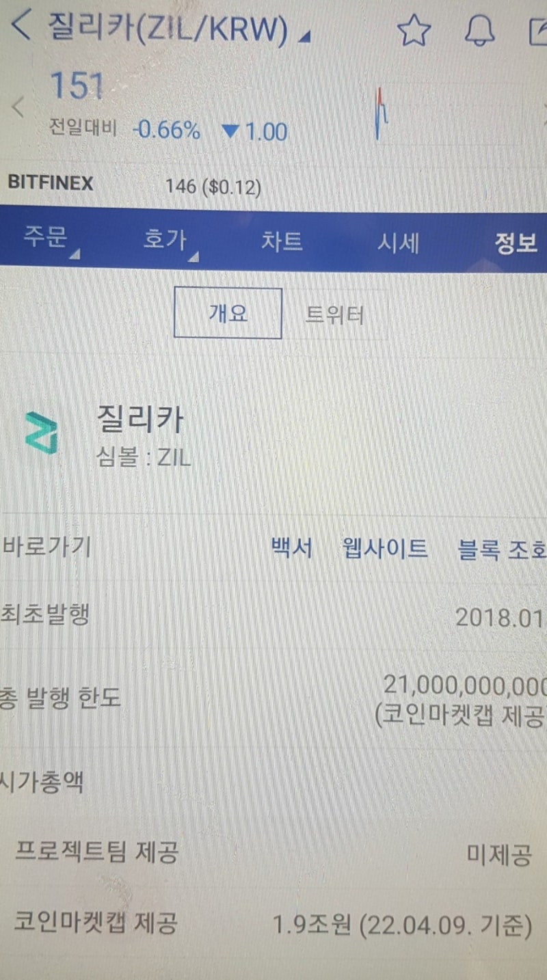Select the 개요 overview toggle
Image resolution: width=547 pixels, height=980 pixels.
click(228, 313)
